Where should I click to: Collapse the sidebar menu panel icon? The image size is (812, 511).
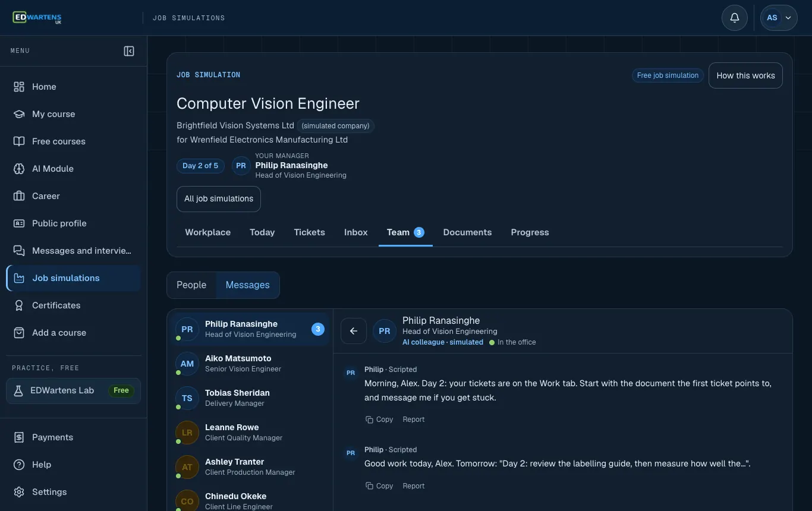129,51
